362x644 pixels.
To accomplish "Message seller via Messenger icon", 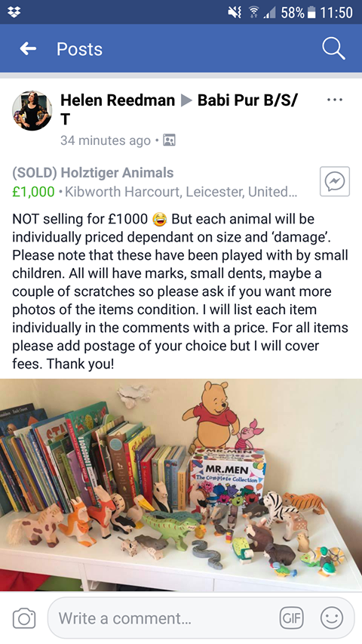I will tap(335, 181).
